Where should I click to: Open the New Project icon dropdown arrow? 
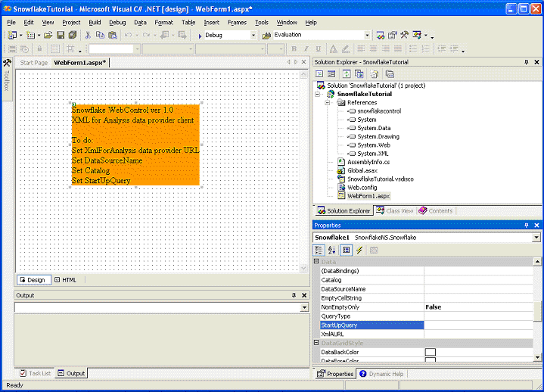tap(21, 35)
